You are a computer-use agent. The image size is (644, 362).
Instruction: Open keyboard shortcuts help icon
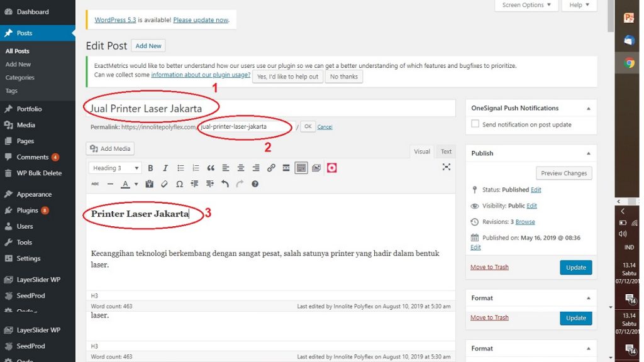click(x=255, y=184)
